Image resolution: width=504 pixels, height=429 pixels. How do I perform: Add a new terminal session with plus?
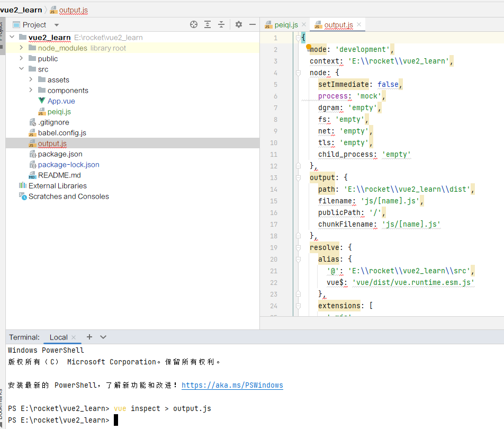(89, 337)
